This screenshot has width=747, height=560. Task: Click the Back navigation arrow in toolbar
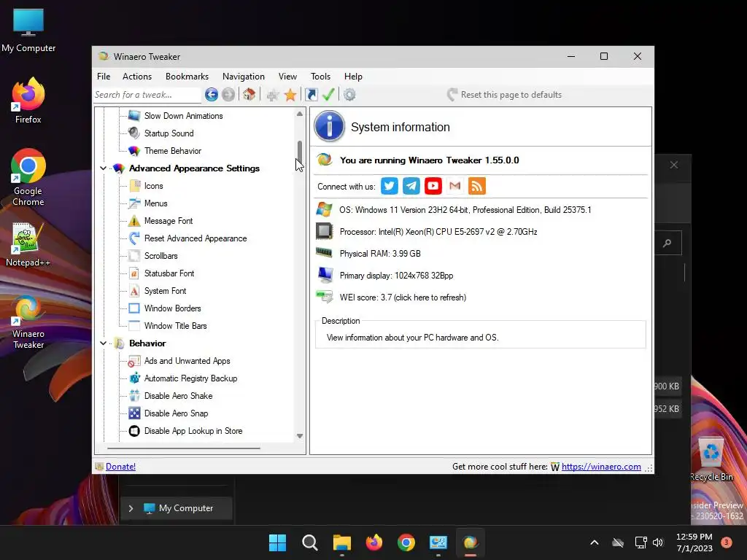tap(212, 95)
